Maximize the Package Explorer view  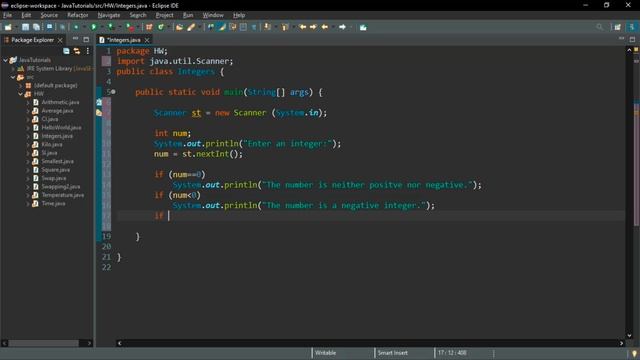coord(86,40)
